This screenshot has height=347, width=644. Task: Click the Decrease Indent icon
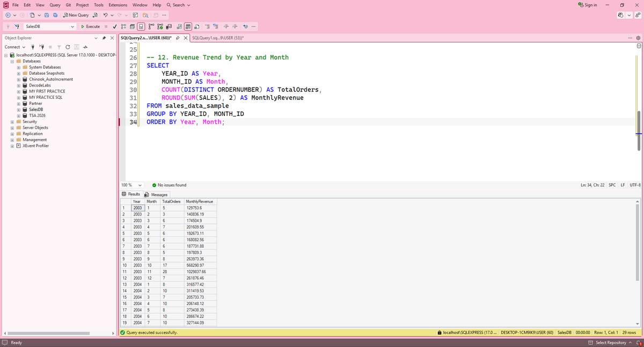pos(226,26)
